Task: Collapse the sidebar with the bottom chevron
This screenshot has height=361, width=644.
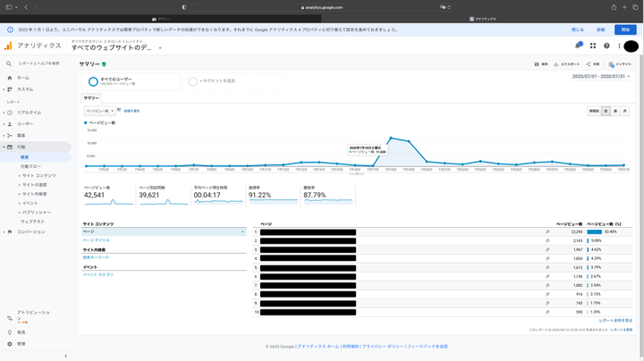Action: tap(65, 356)
